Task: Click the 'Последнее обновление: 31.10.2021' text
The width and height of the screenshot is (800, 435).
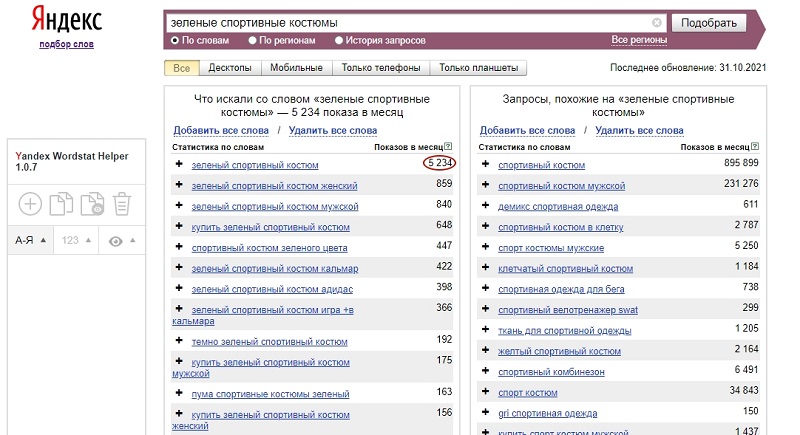Action: [x=688, y=67]
